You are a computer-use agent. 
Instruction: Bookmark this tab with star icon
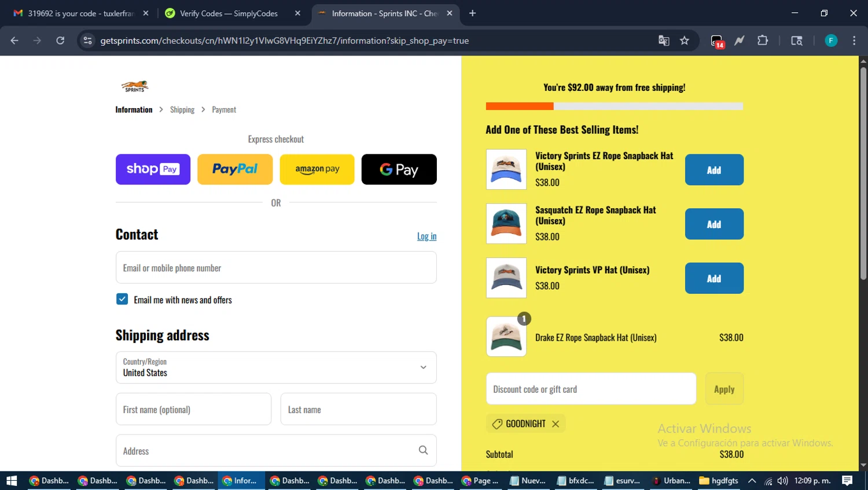pyautogui.click(x=685, y=40)
